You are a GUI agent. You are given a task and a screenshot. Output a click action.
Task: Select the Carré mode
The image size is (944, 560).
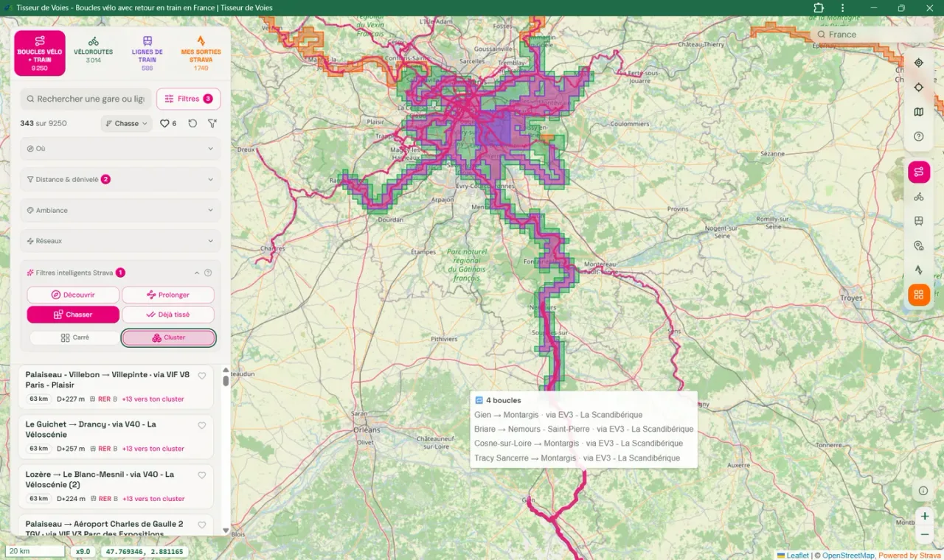point(74,337)
